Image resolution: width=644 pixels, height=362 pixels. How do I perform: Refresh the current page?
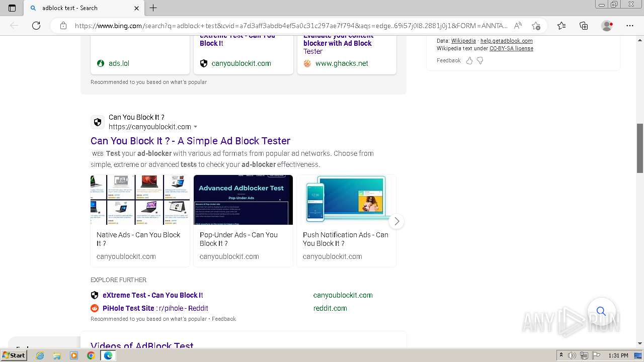36,26
